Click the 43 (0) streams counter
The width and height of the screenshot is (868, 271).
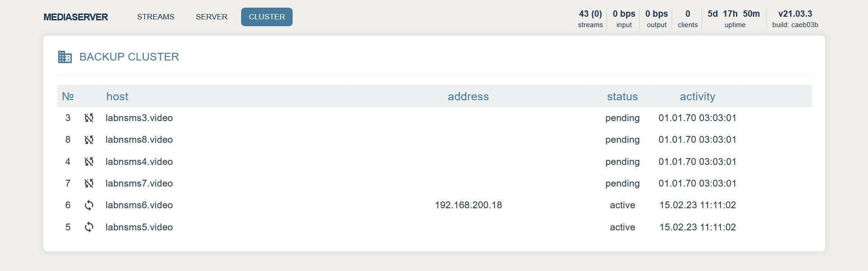pos(590,19)
